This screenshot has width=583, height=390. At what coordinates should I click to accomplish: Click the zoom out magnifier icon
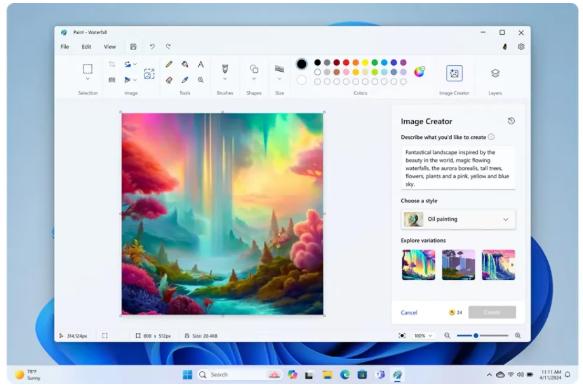tap(447, 335)
